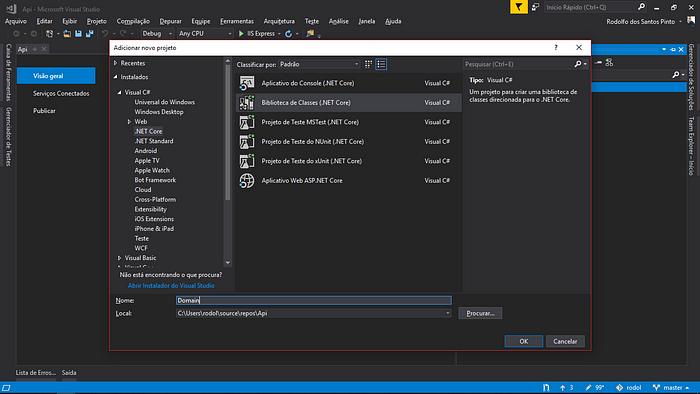The width and height of the screenshot is (700, 394).
Task: Open the Ferramentas menu
Action: coord(237,21)
